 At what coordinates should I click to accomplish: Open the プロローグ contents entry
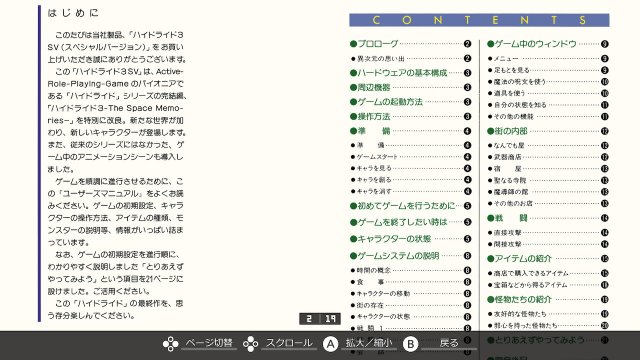pyautogui.click(x=411, y=44)
